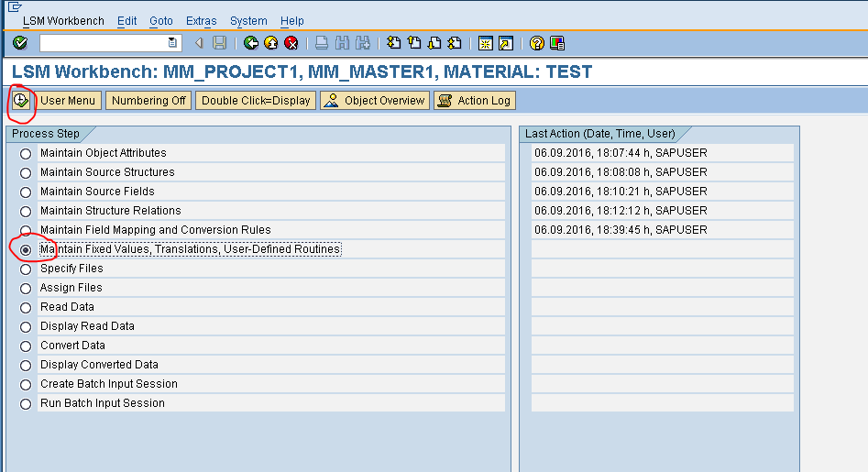This screenshot has height=472, width=868.
Task: Click the User Menu button
Action: coord(68,101)
